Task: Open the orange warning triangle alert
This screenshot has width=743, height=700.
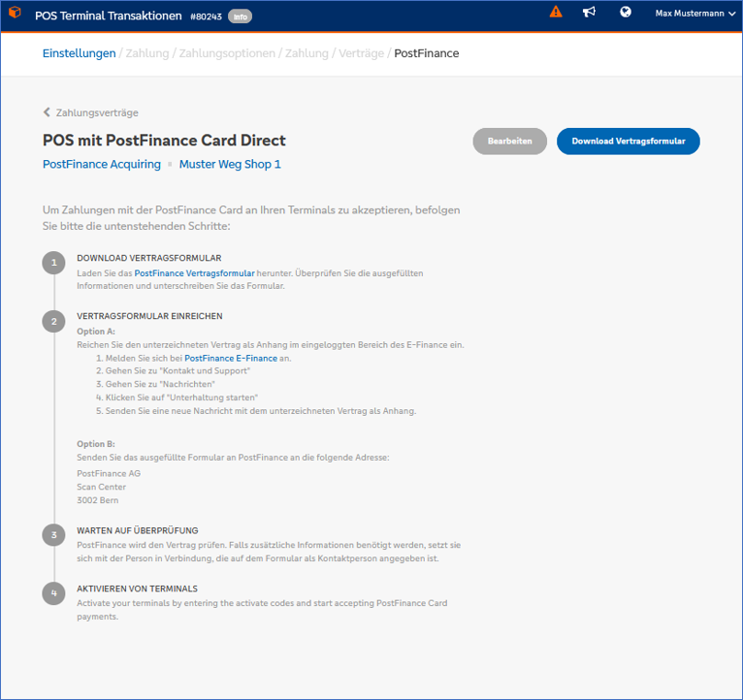Action: coord(556,12)
